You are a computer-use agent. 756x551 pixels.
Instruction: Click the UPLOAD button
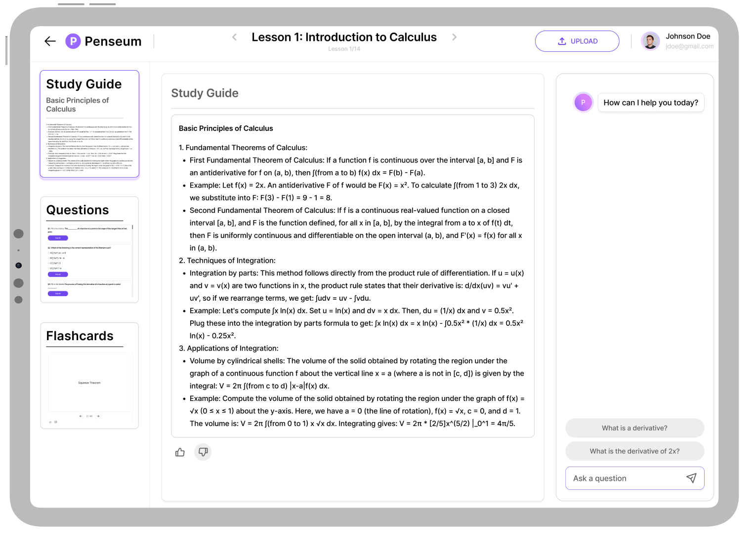pos(577,41)
